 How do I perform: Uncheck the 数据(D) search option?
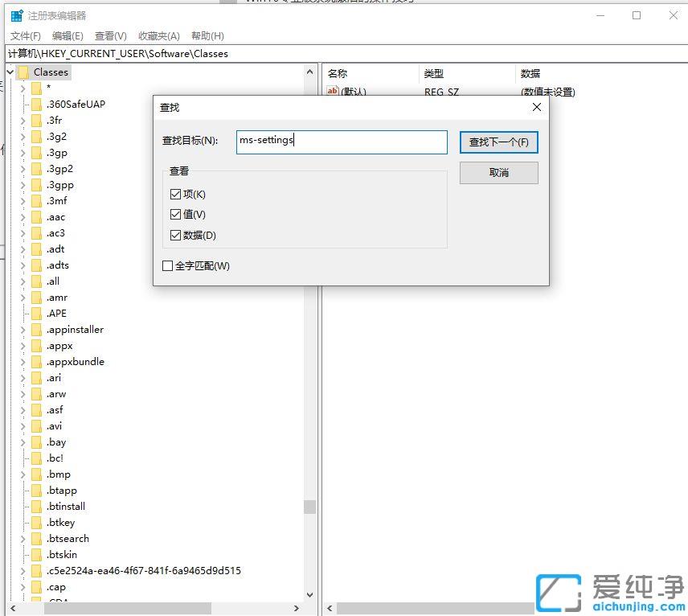175,236
